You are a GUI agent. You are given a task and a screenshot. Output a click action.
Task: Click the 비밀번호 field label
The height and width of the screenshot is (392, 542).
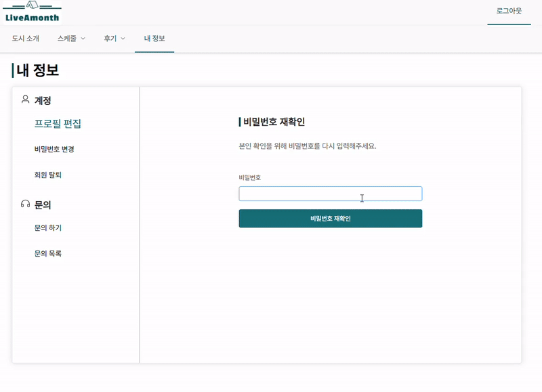[x=249, y=177]
